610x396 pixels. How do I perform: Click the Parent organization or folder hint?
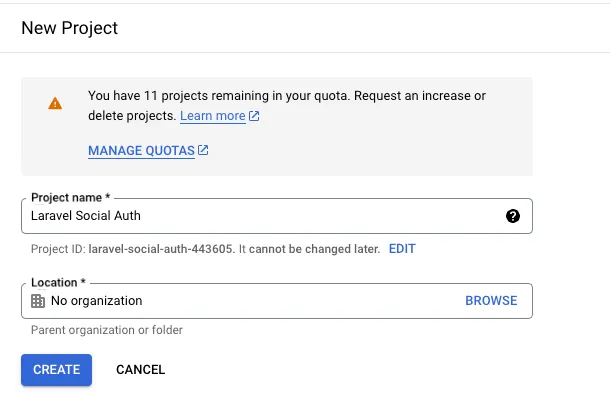(107, 330)
